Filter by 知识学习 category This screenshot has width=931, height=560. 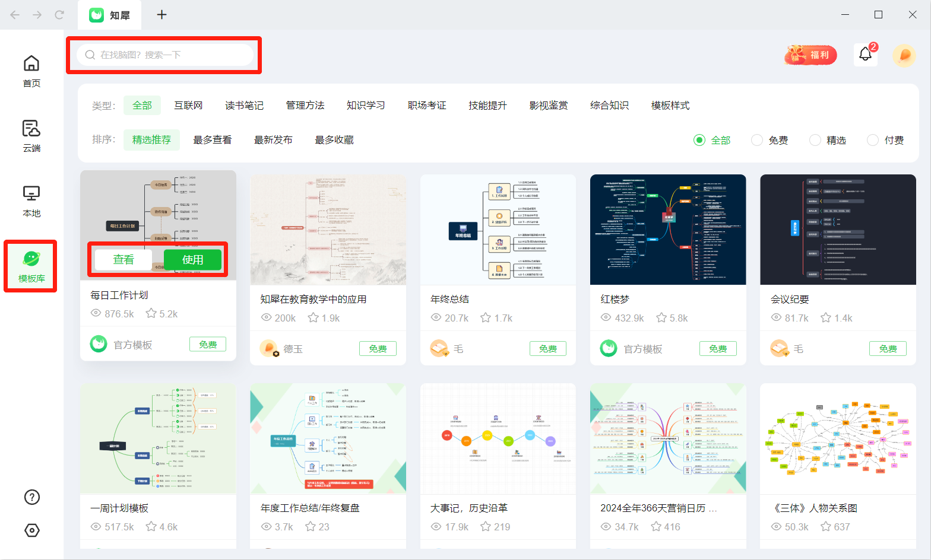click(x=366, y=106)
